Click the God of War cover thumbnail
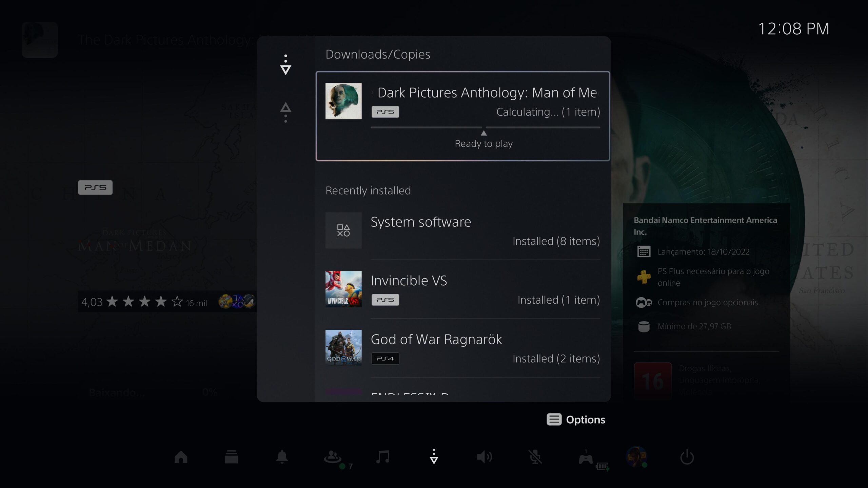The image size is (868, 488). tap(343, 348)
